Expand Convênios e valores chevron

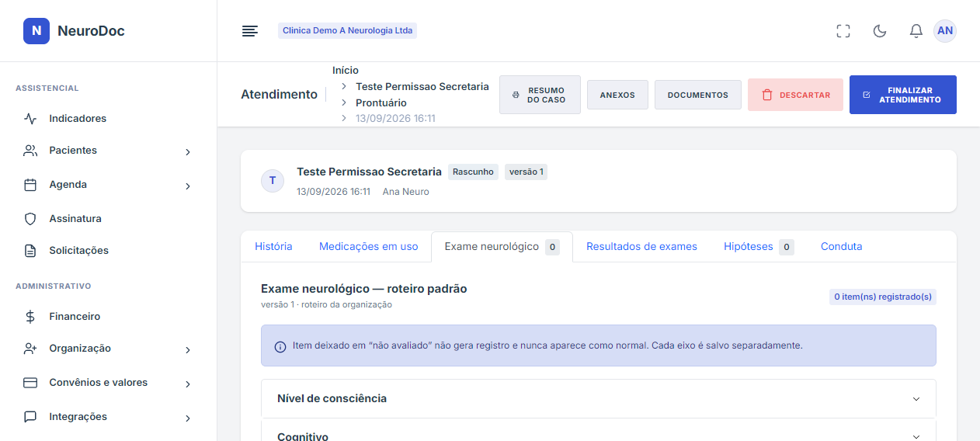pos(187,384)
